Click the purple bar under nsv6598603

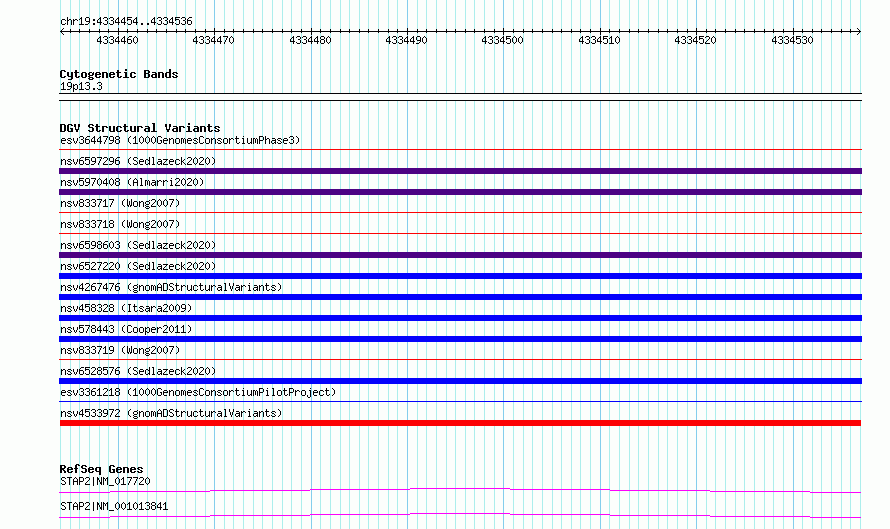click(460, 255)
